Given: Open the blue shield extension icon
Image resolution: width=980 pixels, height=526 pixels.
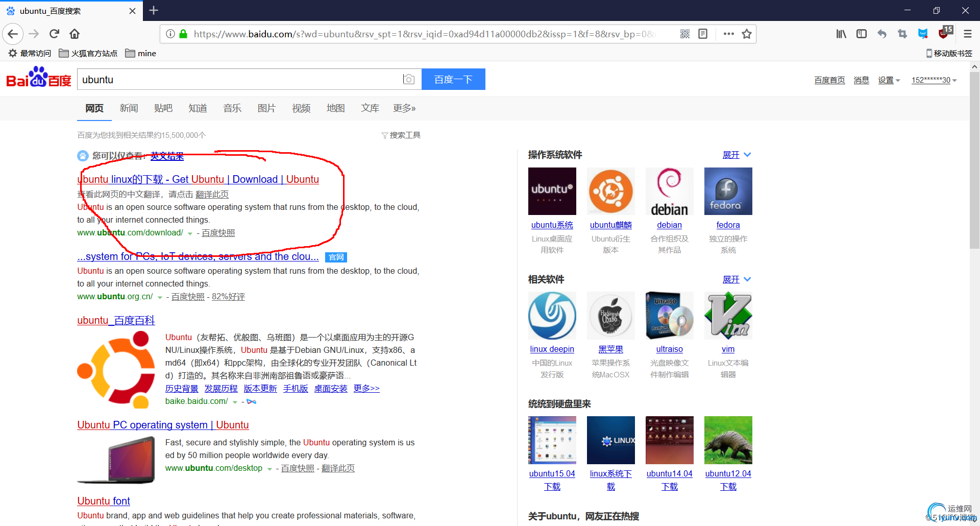Looking at the screenshot, I should [923, 34].
